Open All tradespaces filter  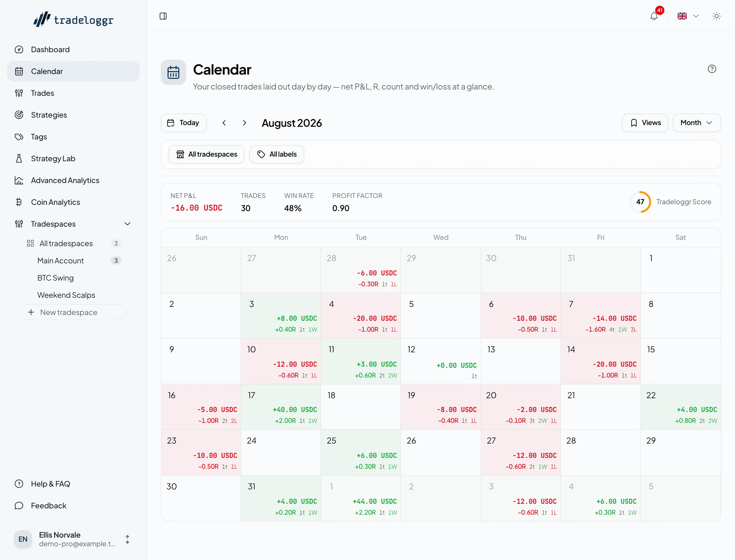point(206,154)
